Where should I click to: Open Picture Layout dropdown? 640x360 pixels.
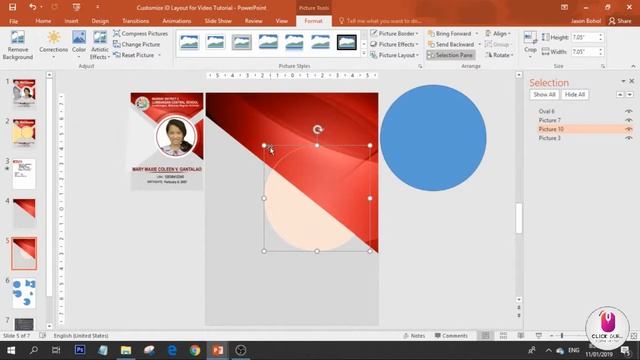394,55
